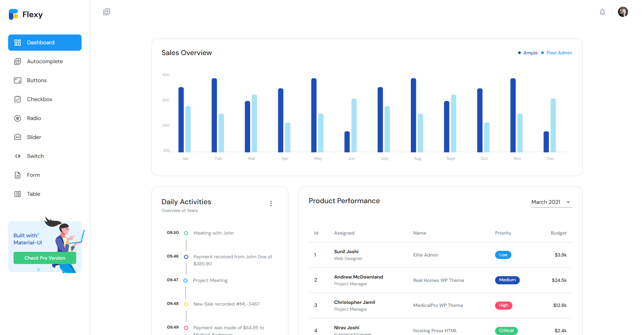Click the Flexy logo
The image size is (644, 335).
tap(26, 15)
